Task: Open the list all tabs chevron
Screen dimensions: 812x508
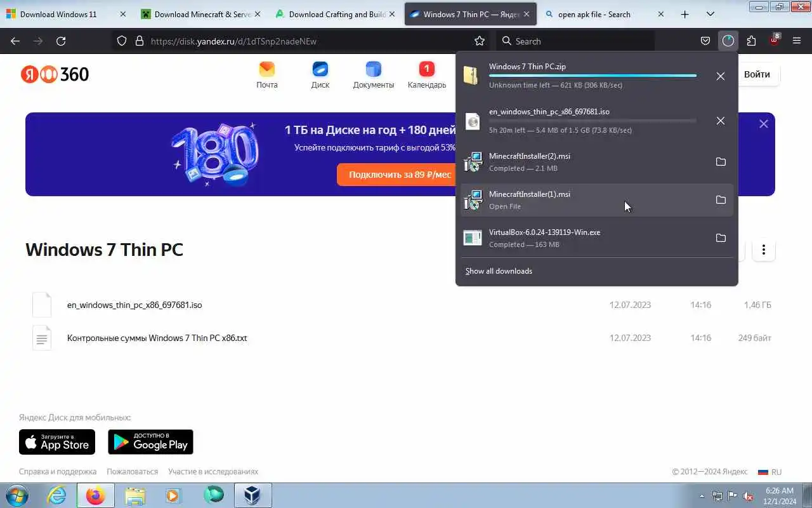Action: click(710, 14)
